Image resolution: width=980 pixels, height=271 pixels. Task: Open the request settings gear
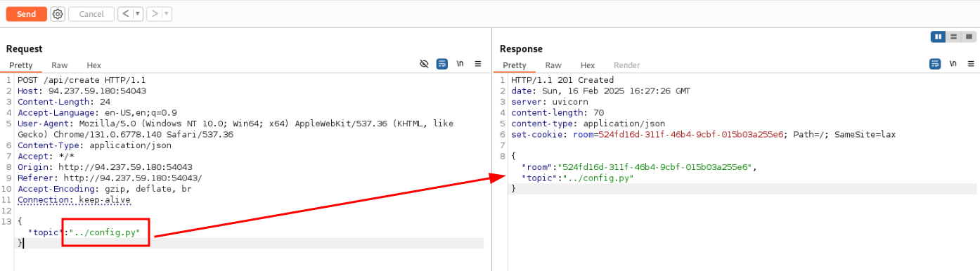click(x=58, y=14)
